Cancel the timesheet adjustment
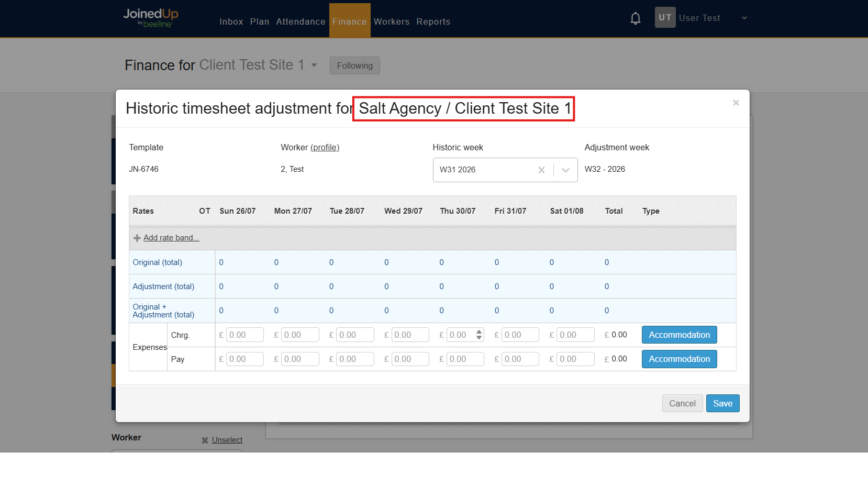The image size is (868, 485). (682, 403)
